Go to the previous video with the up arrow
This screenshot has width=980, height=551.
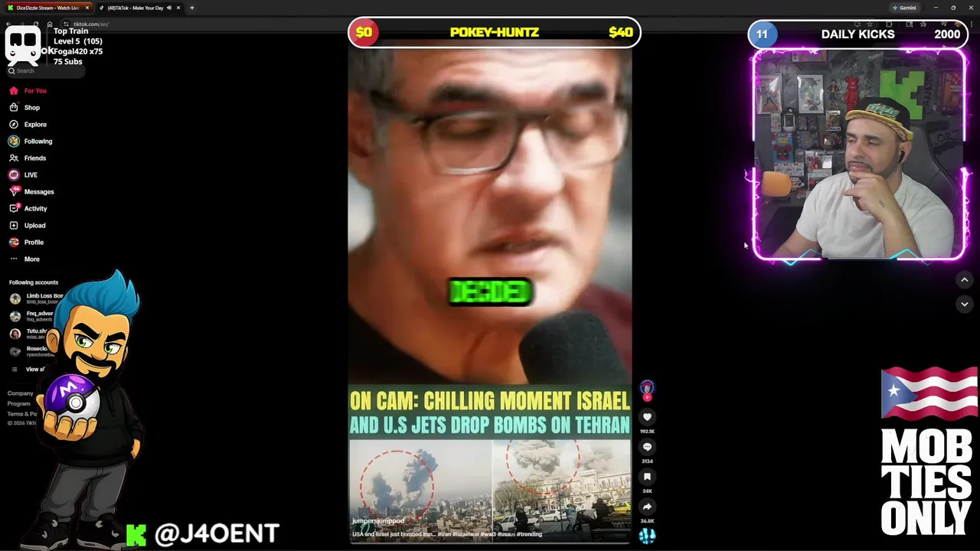[964, 280]
